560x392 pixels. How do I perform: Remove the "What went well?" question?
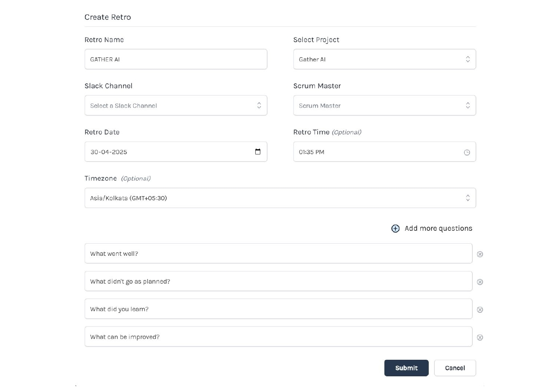pyautogui.click(x=480, y=254)
